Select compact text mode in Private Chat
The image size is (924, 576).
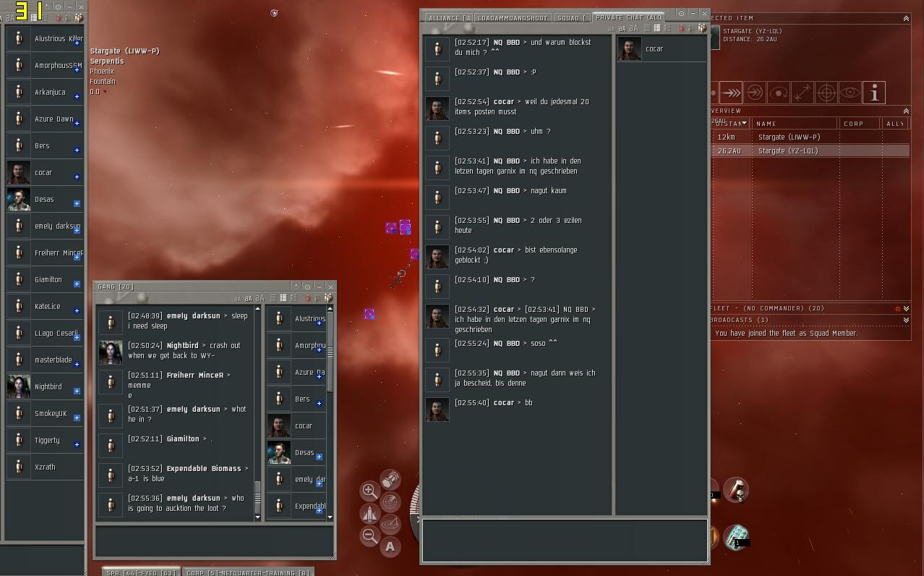pyautogui.click(x=647, y=28)
